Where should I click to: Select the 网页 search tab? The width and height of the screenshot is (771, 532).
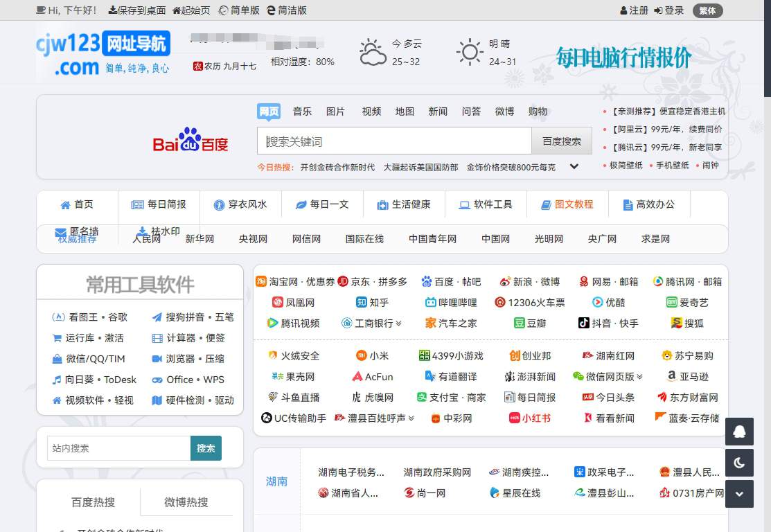tap(269, 112)
